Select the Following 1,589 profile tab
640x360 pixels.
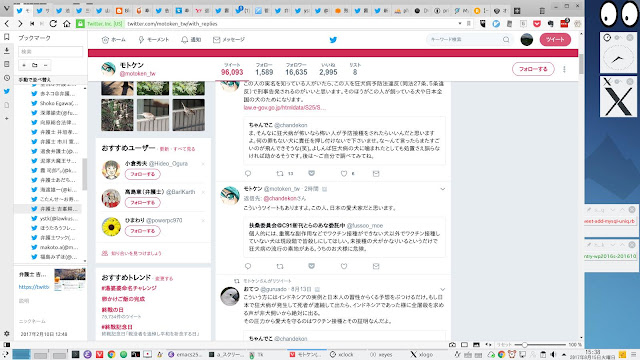click(x=264, y=69)
